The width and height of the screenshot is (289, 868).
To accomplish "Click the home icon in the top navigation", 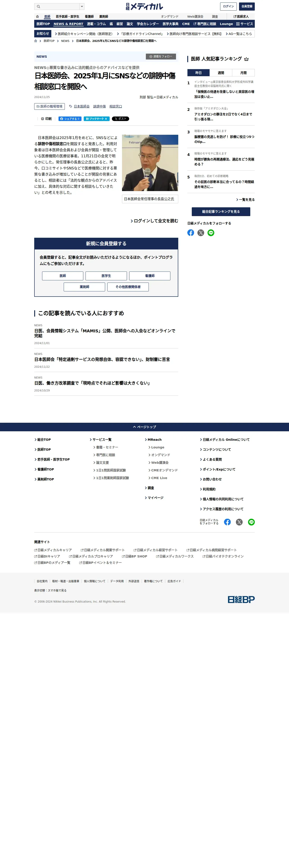I will [x=37, y=16].
